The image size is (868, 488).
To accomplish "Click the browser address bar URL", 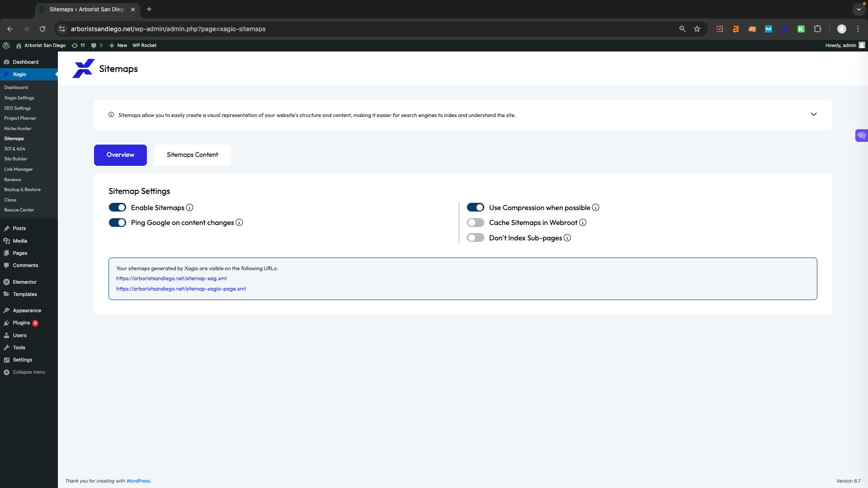I will pos(168,29).
